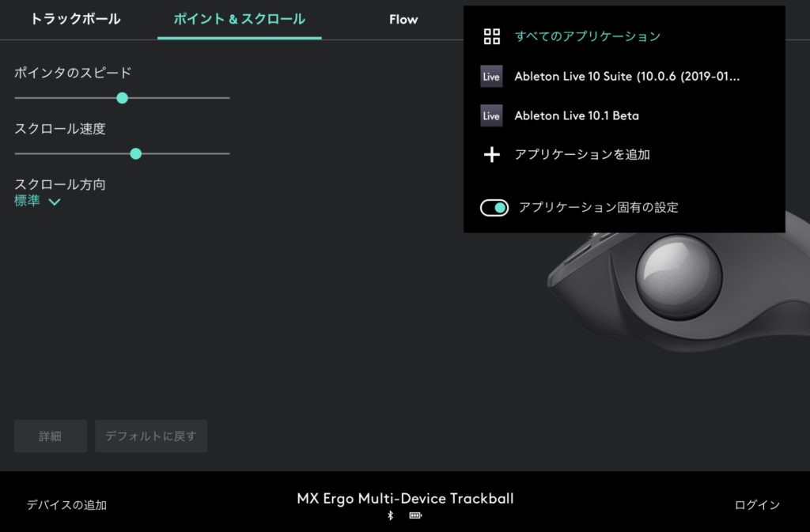Click デバイスの追加 in the bottom bar
Image resolution: width=810 pixels, height=532 pixels.
tap(66, 505)
